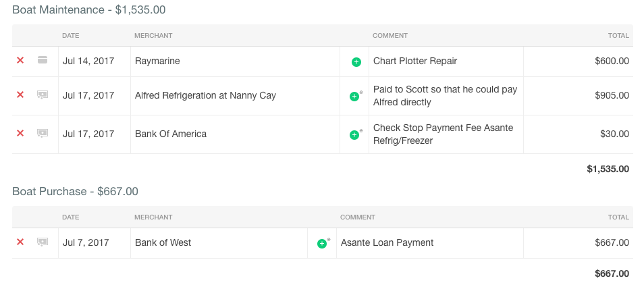Click green plus icon on Bank Of America row
This screenshot has height=287, width=644.
click(x=354, y=134)
